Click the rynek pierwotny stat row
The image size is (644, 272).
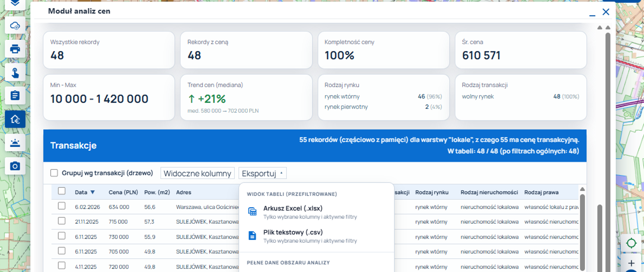click(383, 107)
